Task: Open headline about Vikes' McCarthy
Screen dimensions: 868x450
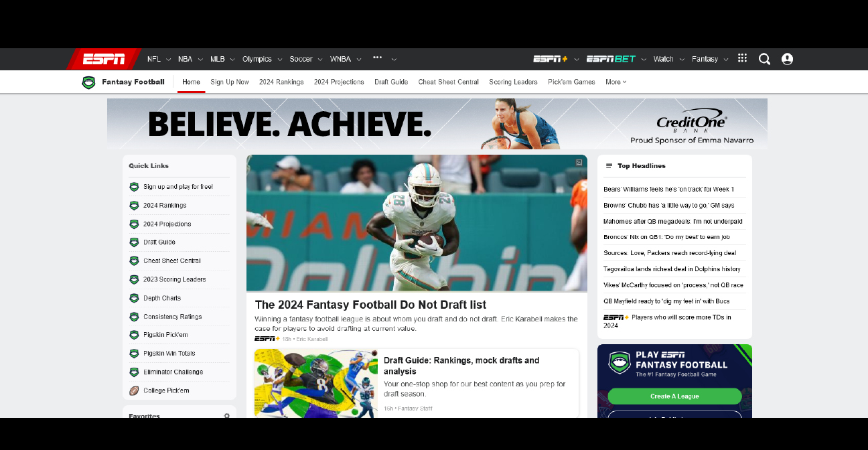Action: pos(673,285)
